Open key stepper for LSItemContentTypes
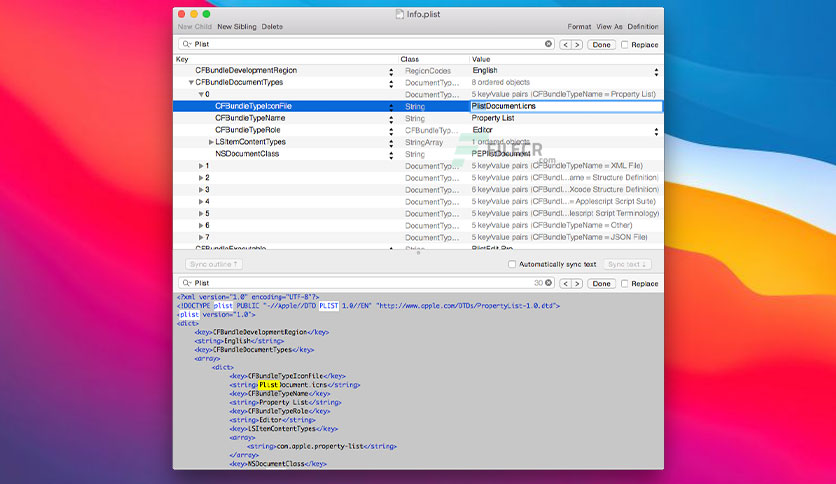Image resolution: width=836 pixels, height=484 pixels. (391, 143)
